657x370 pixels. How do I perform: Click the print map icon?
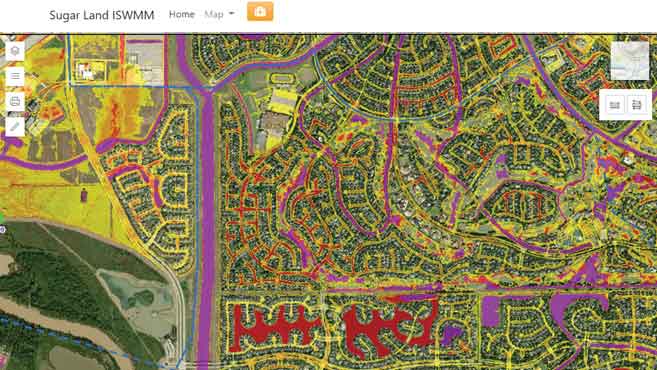[15, 101]
